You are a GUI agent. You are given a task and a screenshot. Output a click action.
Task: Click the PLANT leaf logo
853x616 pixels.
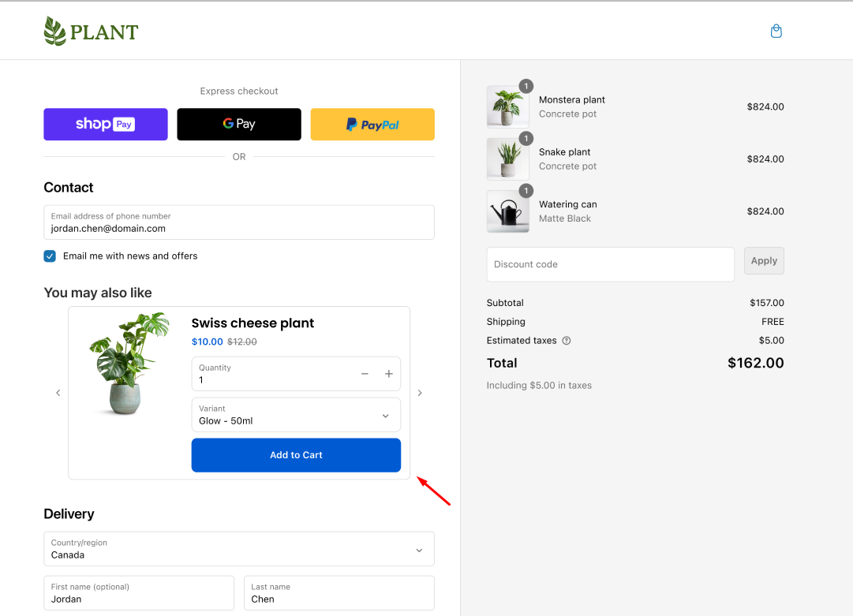tap(91, 32)
